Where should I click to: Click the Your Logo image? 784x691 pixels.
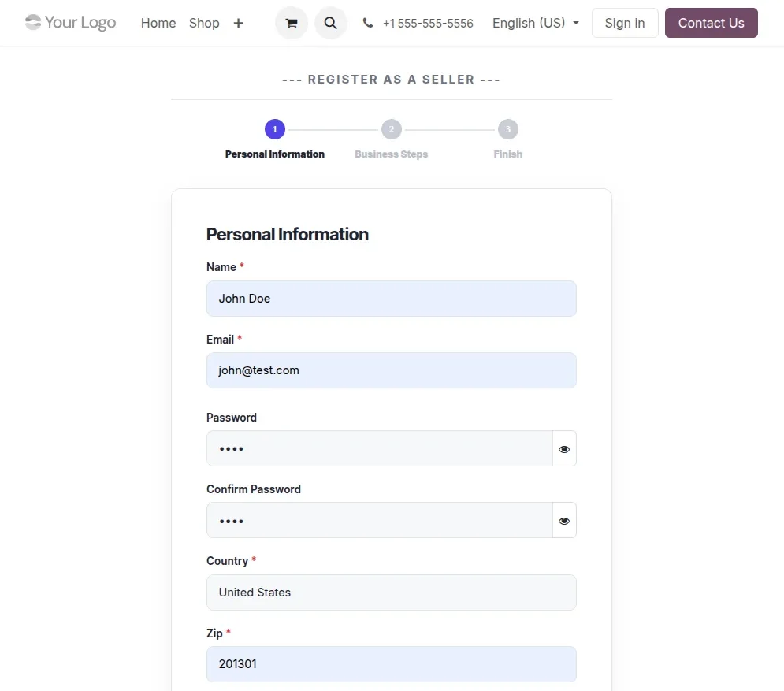70,23
